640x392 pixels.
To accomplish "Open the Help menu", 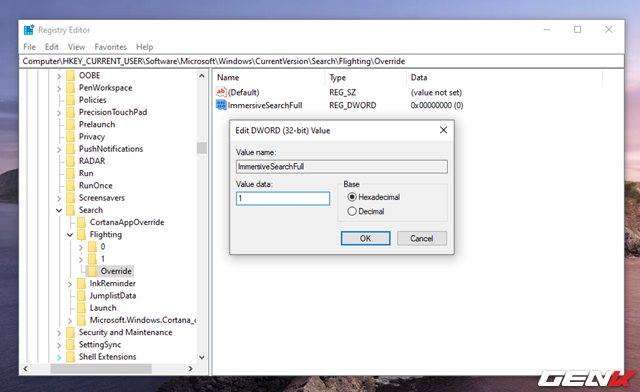I will 144,47.
